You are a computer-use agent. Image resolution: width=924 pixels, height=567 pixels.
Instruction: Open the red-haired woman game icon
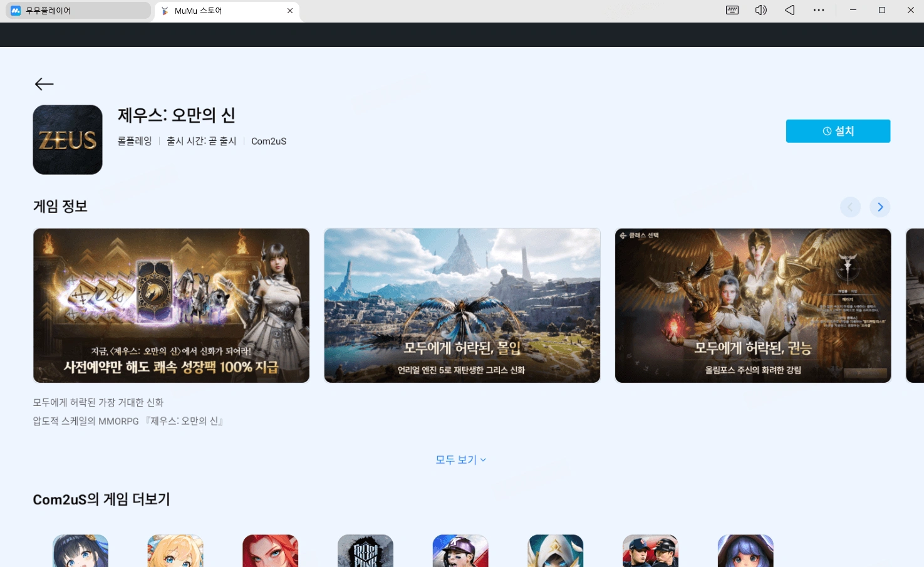coord(271,551)
